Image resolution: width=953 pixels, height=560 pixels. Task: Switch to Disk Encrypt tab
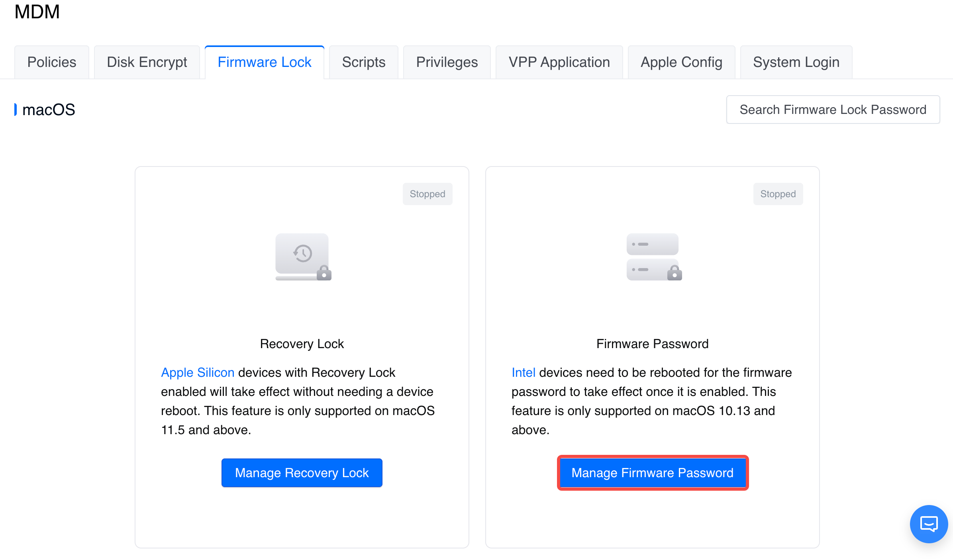[x=147, y=63]
